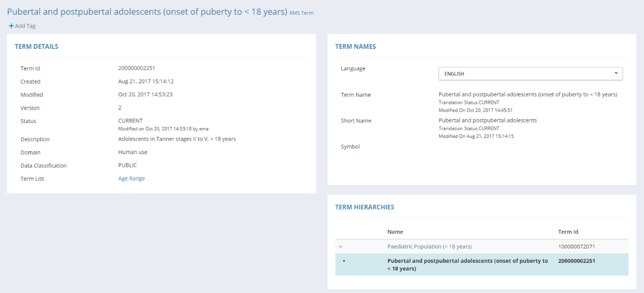Viewport: 644px width, 293px height.
Task: Click the Name column header in hierarchies
Action: [x=395, y=232]
